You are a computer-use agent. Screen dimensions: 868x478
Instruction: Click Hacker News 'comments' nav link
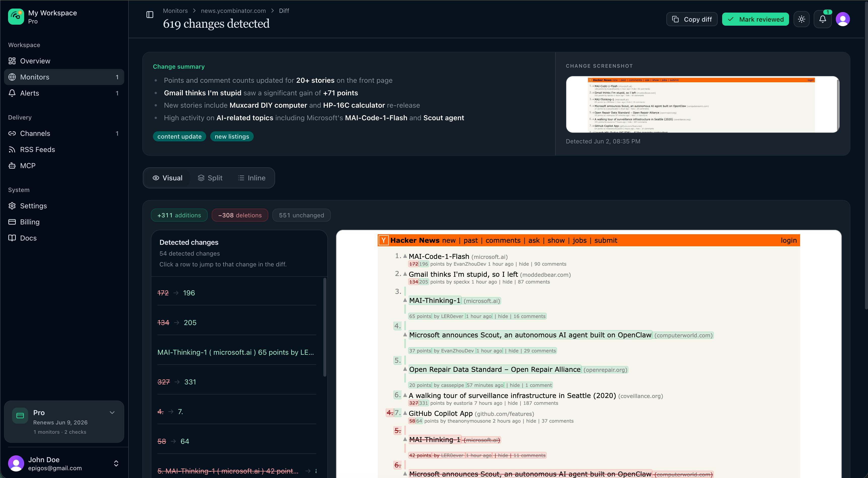click(503, 240)
